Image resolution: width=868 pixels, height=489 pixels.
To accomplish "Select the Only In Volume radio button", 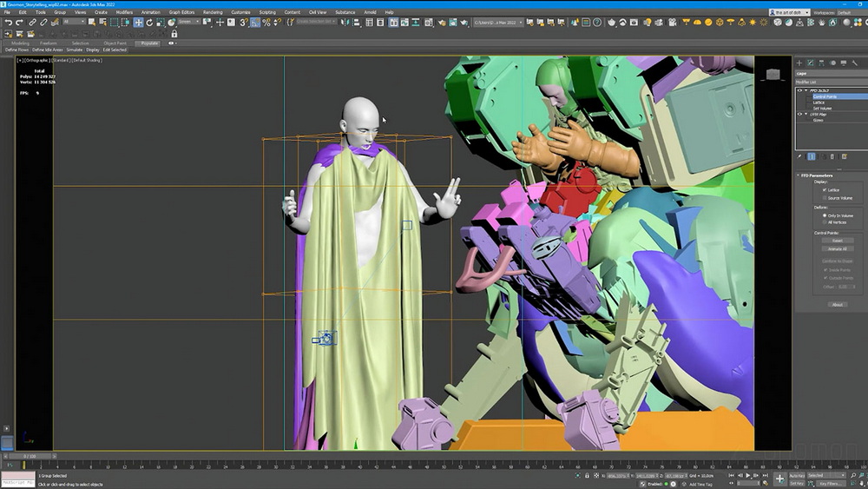I will tap(825, 215).
